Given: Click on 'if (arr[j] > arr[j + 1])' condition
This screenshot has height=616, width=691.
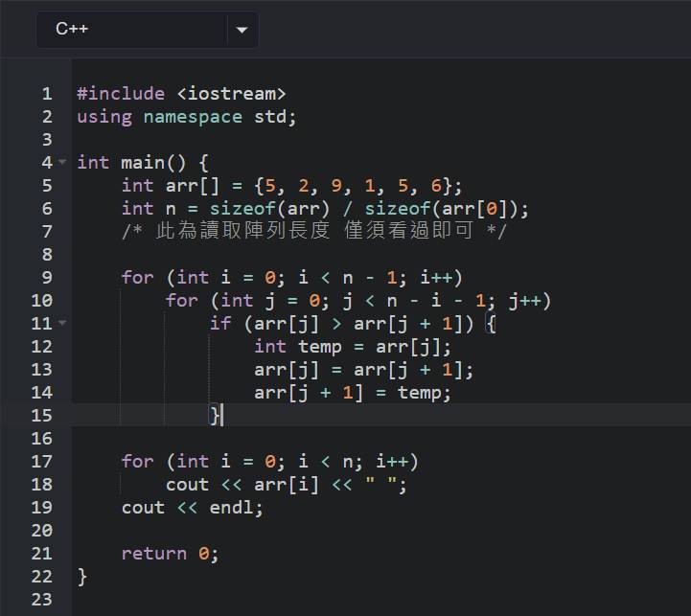Looking at the screenshot, I should tap(341, 324).
